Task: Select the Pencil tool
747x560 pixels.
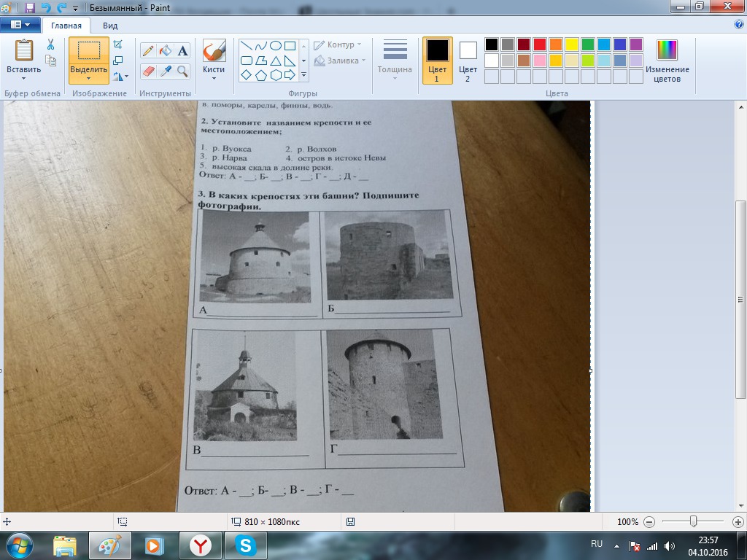Action: tap(148, 50)
